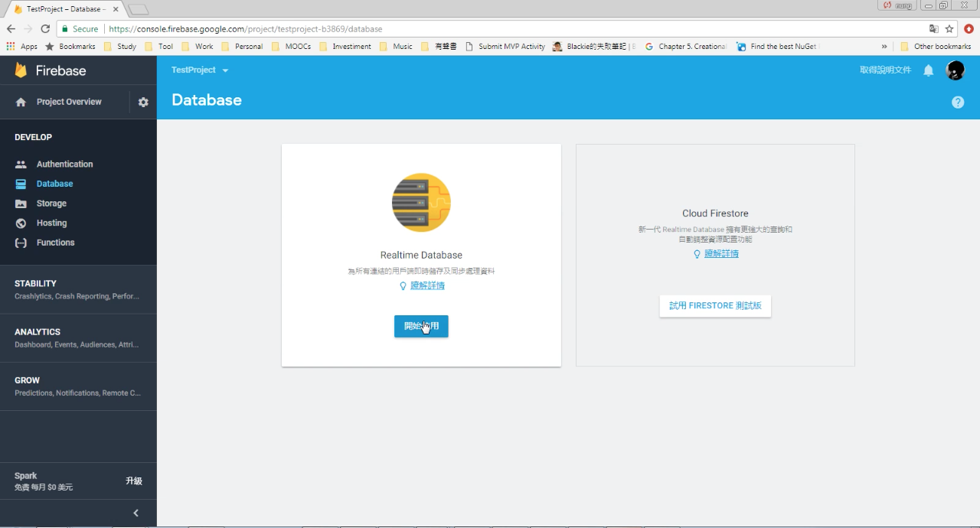The width and height of the screenshot is (980, 528).
Task: Collapse sidebar with left chevron
Action: pyautogui.click(x=136, y=513)
